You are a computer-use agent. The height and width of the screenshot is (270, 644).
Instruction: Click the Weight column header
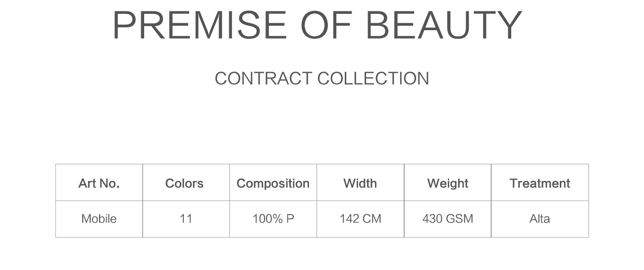click(x=448, y=183)
